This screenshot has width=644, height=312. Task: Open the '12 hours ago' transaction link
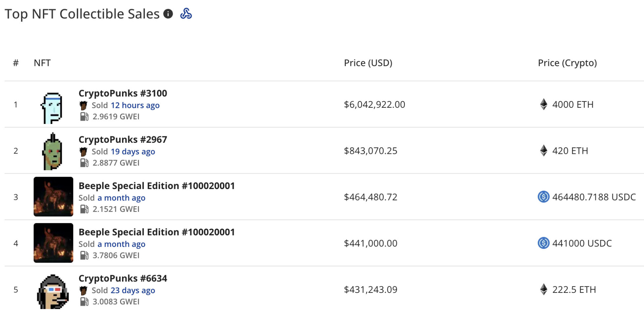[135, 105]
